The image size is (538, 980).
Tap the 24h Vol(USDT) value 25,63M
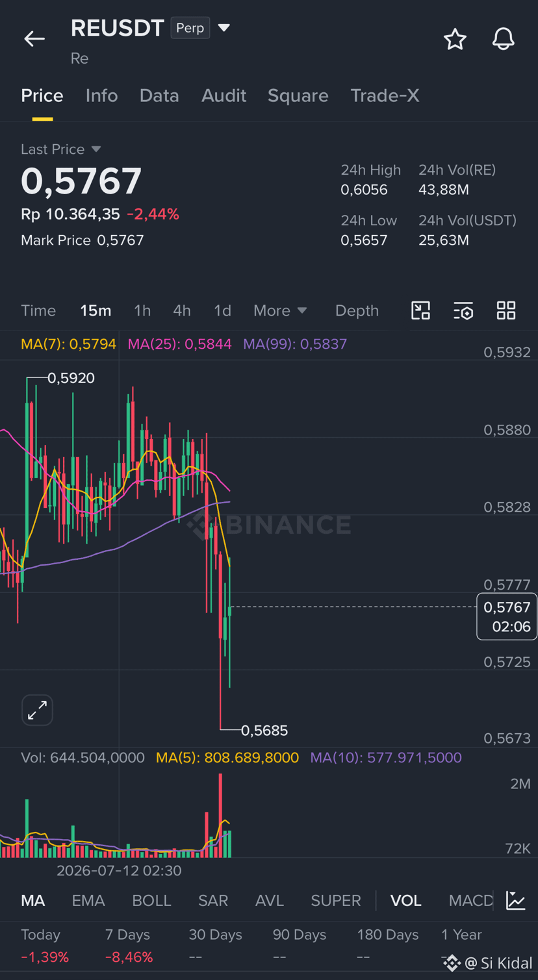coord(444,240)
